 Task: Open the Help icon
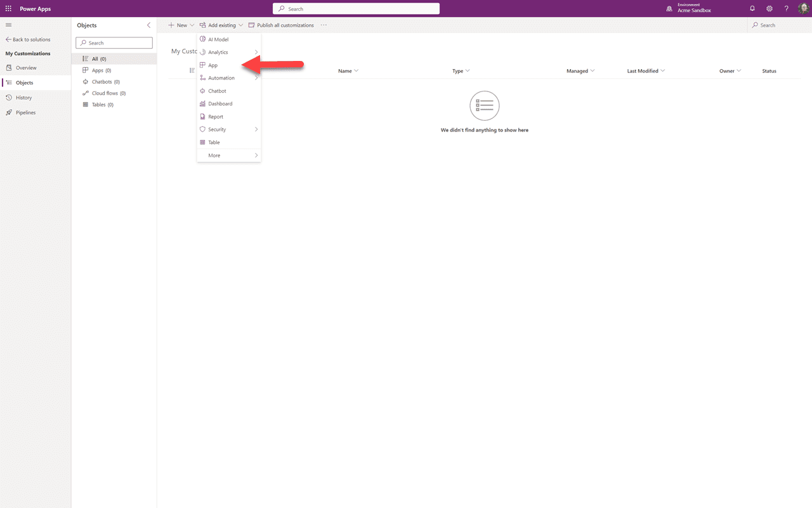[x=786, y=8]
